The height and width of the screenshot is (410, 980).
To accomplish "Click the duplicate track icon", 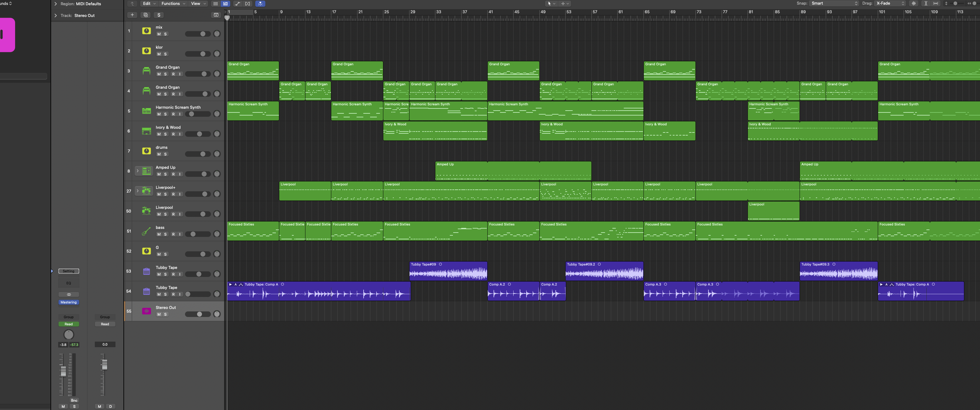I will pyautogui.click(x=146, y=15).
